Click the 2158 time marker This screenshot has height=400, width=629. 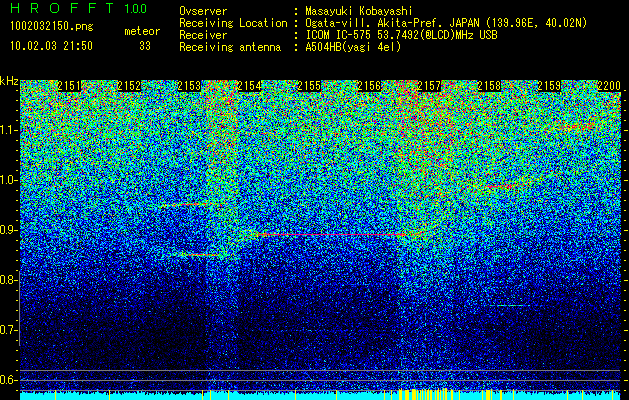pos(489,86)
